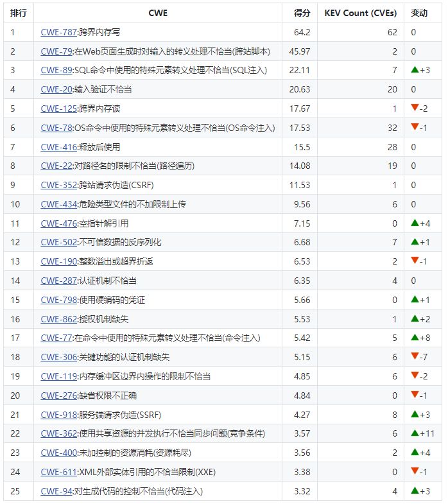Click the red down arrow in CWE-276 row
Image resolution: width=448 pixels, height=504 pixels.
[x=415, y=395]
